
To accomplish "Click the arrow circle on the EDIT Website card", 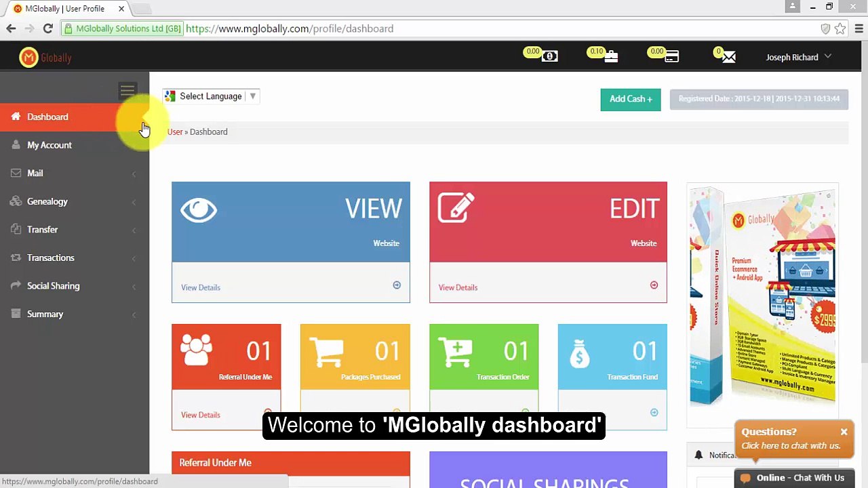I will (x=654, y=285).
